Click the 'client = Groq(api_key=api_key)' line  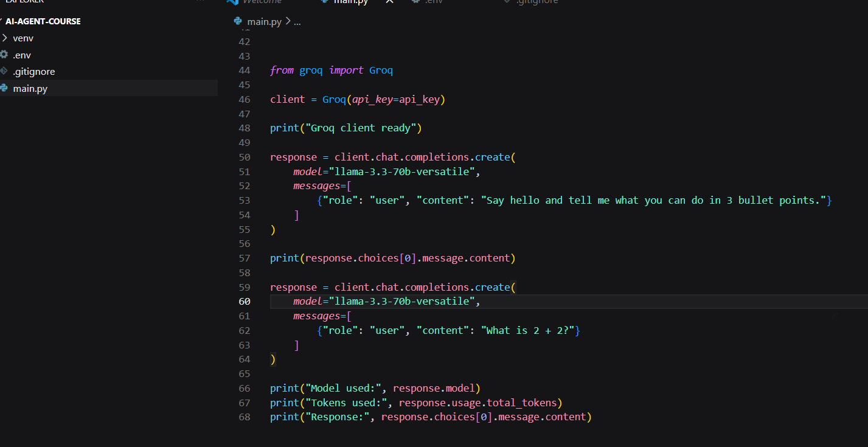click(358, 99)
